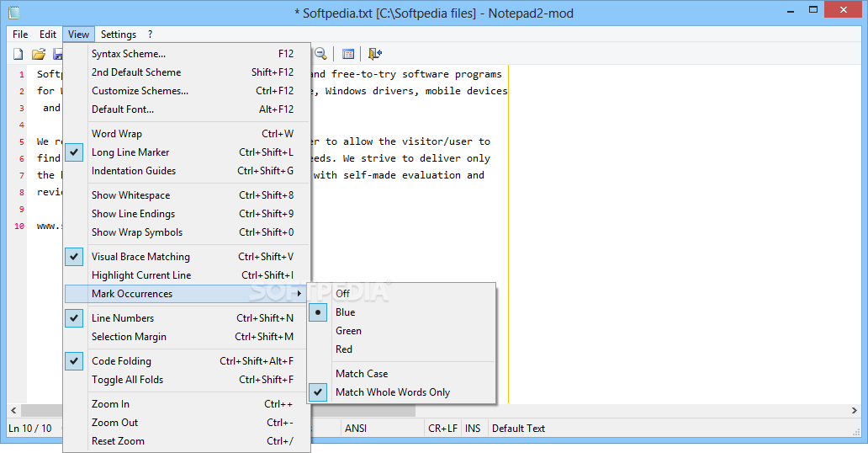
Task: Click Zoom Out menu entry
Action: pos(187,423)
